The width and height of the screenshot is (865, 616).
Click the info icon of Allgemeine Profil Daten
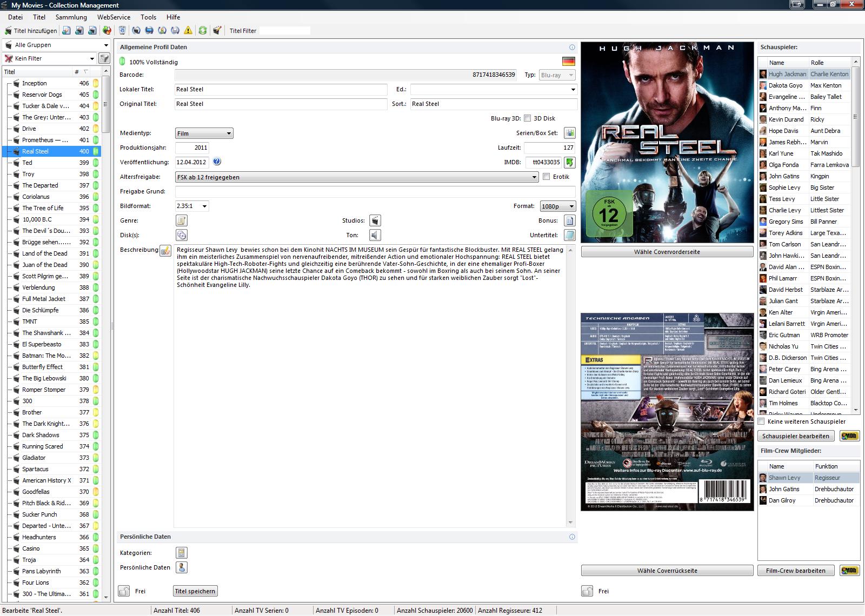point(572,48)
